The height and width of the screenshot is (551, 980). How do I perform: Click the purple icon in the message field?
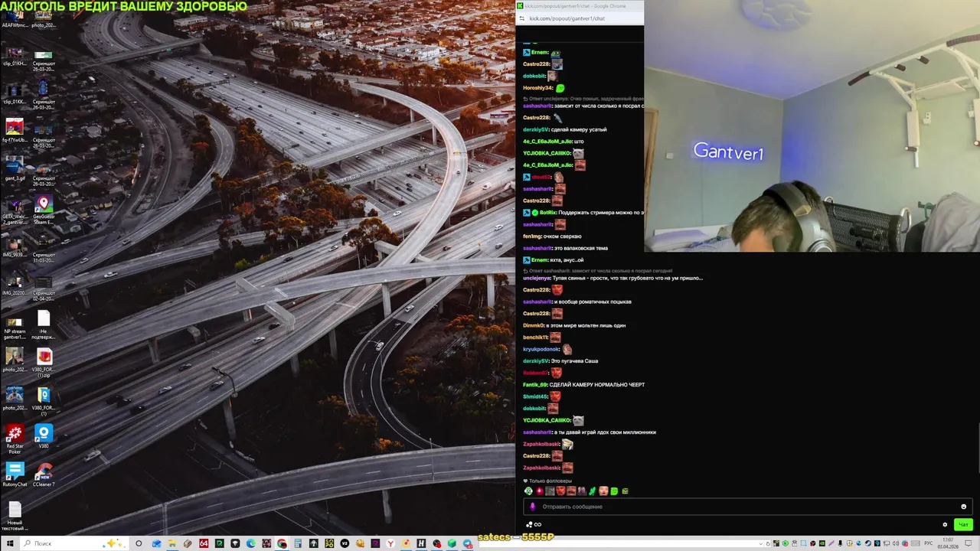pyautogui.click(x=533, y=507)
